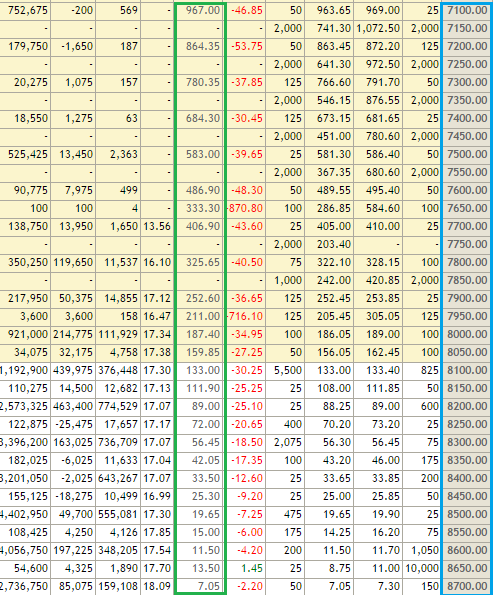Click the 159.85 last traded price
Viewport: 493px width, 595px height.
click(200, 353)
